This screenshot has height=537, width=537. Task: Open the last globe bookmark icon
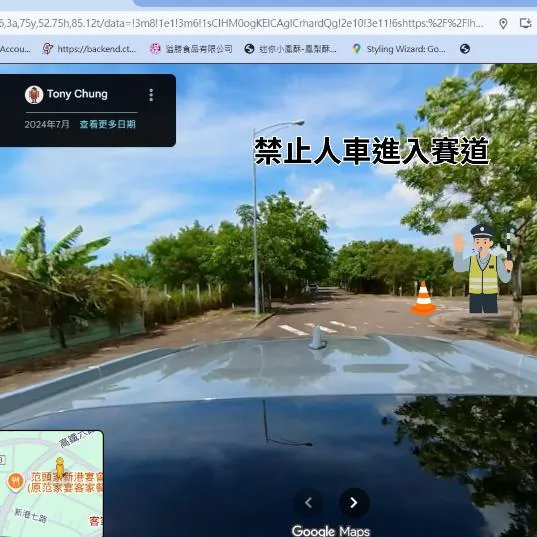point(465,49)
